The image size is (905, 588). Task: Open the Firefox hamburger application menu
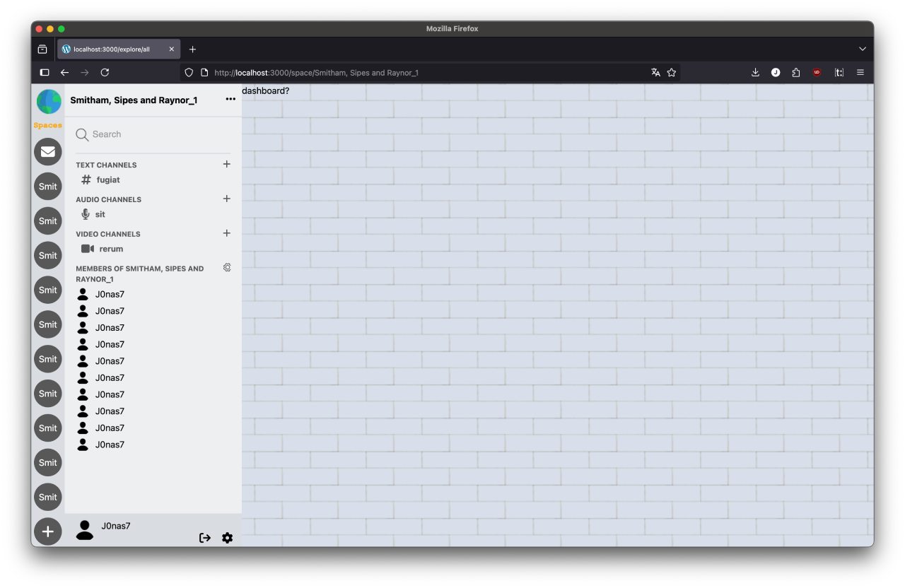click(x=860, y=72)
